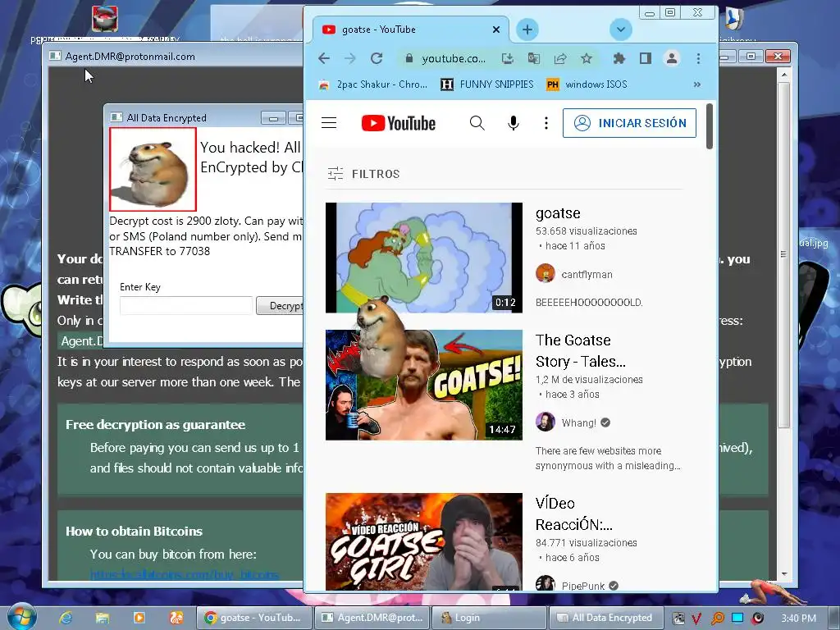The image size is (840, 630).
Task: Open Whang! channel avatar
Action: pyautogui.click(x=545, y=422)
